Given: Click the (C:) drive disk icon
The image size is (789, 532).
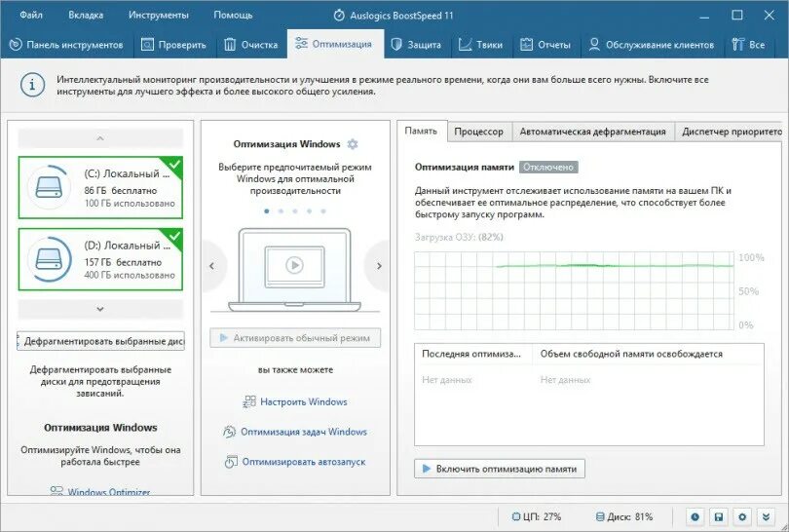Looking at the screenshot, I should coord(49,187).
